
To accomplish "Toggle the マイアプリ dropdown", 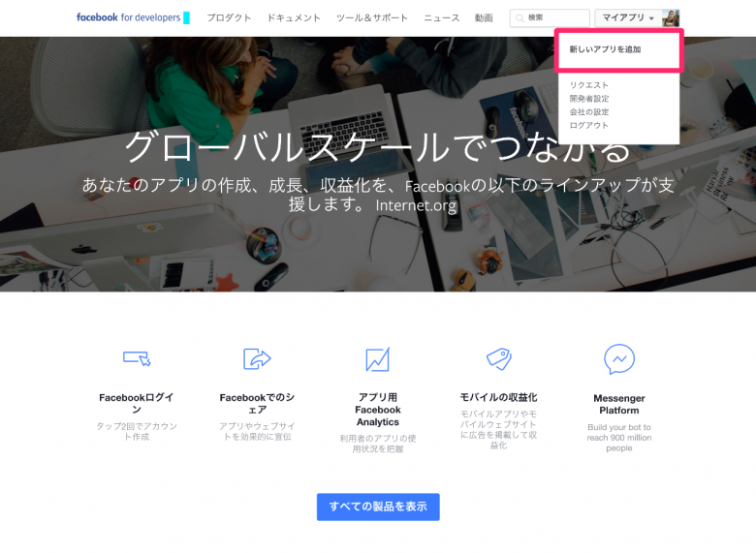I will pos(628,17).
